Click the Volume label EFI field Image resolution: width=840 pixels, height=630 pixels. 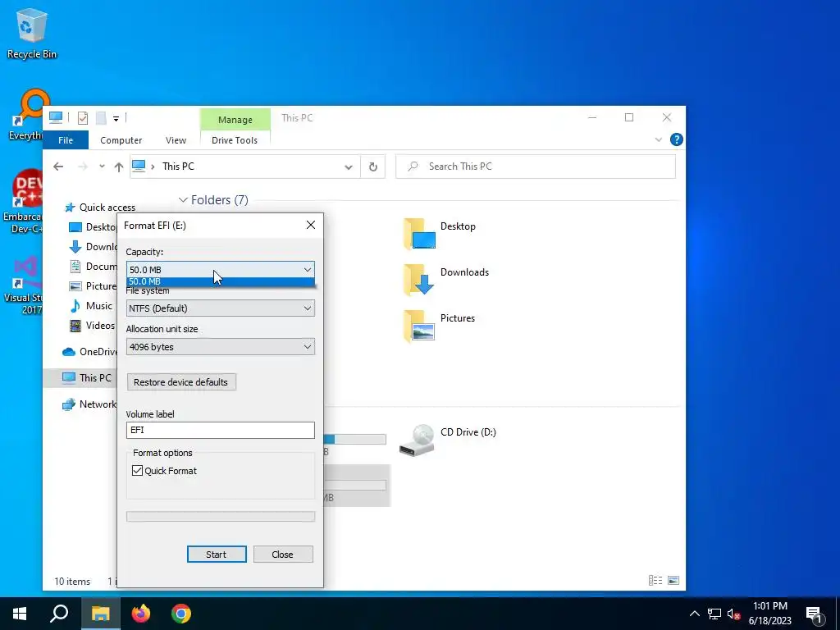(220, 430)
